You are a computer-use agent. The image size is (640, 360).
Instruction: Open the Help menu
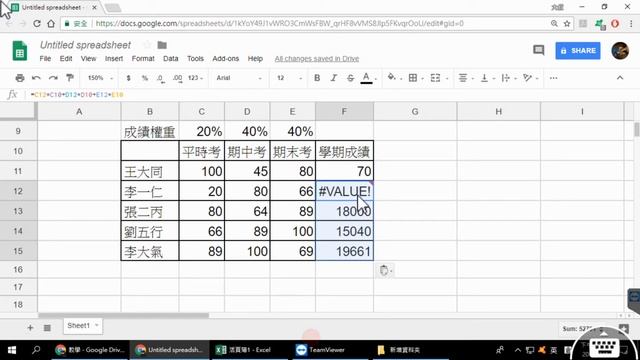pos(255,59)
